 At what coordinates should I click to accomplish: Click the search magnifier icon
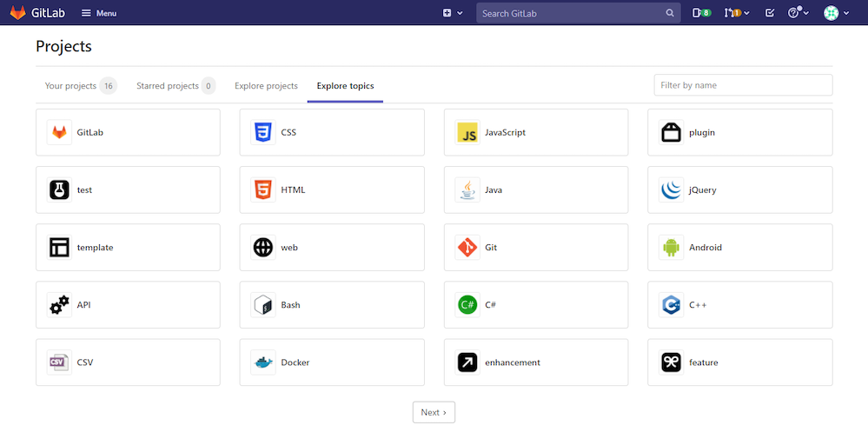tap(670, 13)
